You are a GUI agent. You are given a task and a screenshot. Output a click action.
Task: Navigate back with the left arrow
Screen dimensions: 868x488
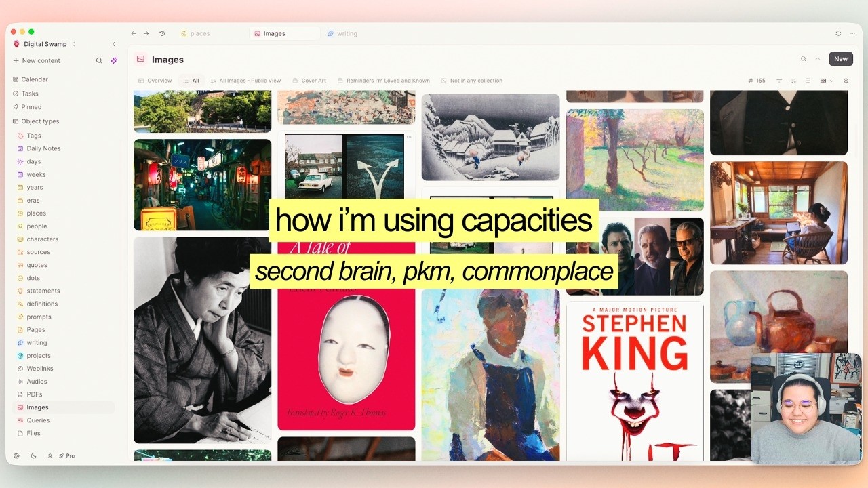(134, 33)
